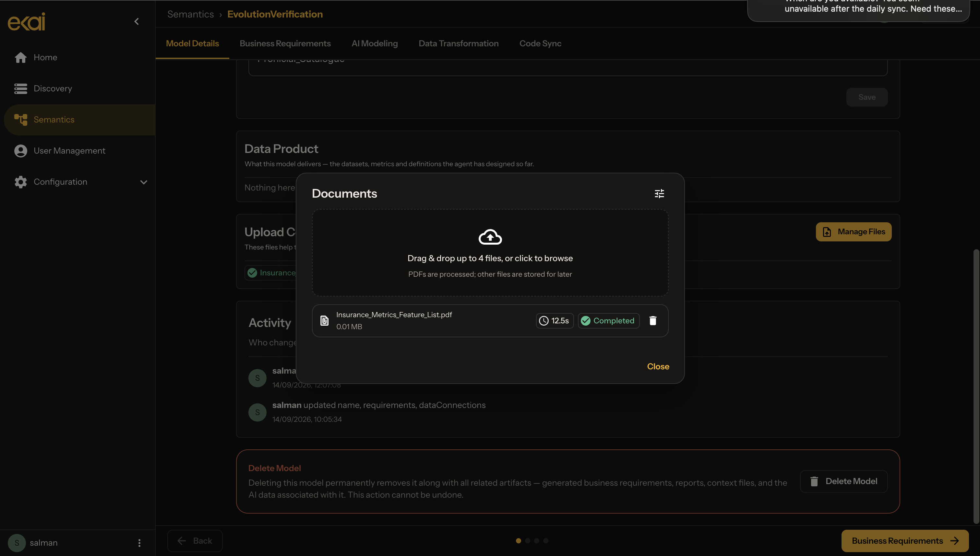Click the Completed status badge
Viewport: 980px width, 556px height.
point(609,321)
